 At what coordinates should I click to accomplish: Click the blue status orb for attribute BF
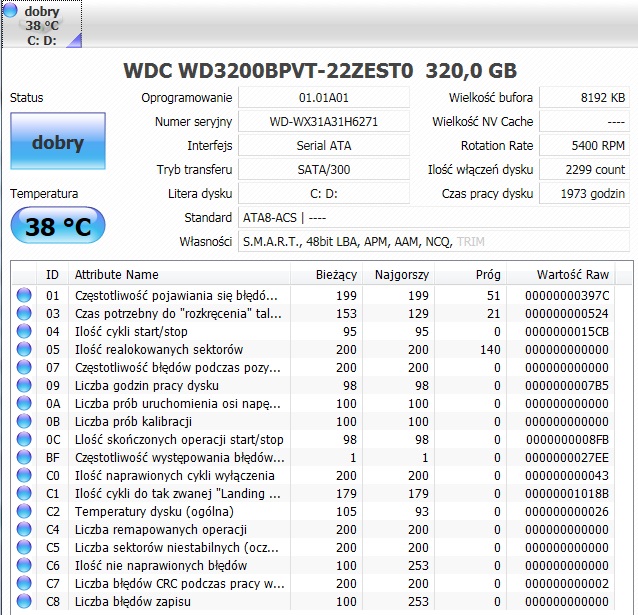click(x=24, y=457)
